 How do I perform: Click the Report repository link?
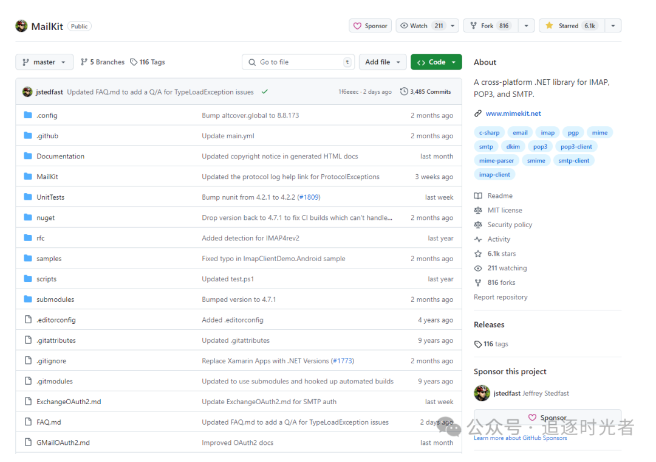tap(500, 297)
